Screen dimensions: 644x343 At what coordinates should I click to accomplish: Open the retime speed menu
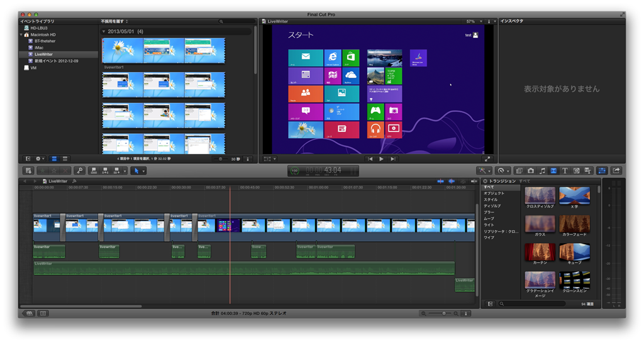point(502,171)
